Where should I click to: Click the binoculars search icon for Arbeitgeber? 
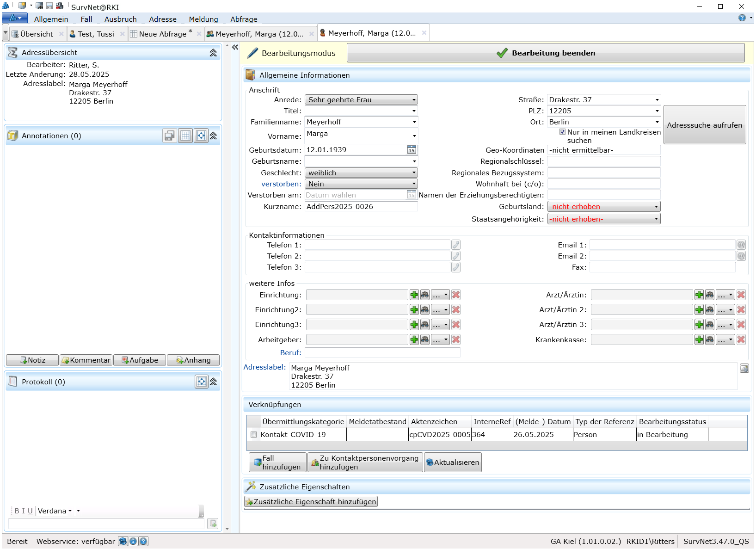coord(425,340)
